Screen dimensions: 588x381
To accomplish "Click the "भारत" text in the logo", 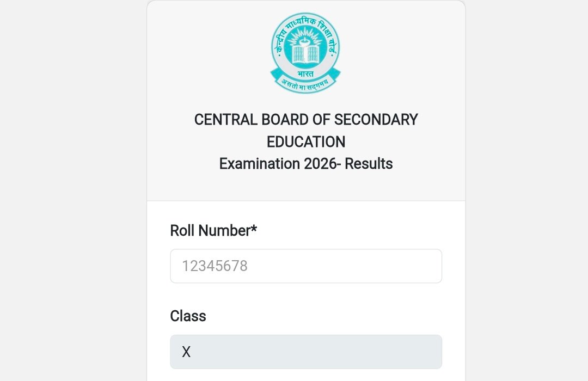I will (305, 72).
